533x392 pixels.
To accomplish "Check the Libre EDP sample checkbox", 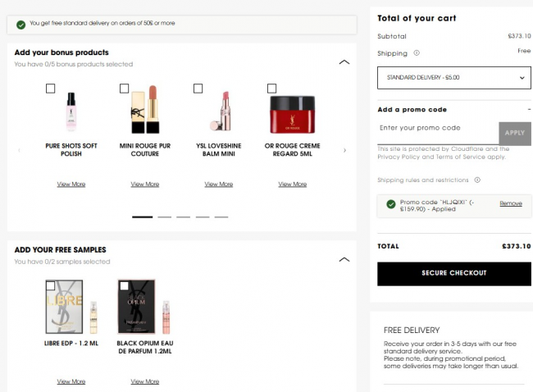I will pyautogui.click(x=50, y=285).
